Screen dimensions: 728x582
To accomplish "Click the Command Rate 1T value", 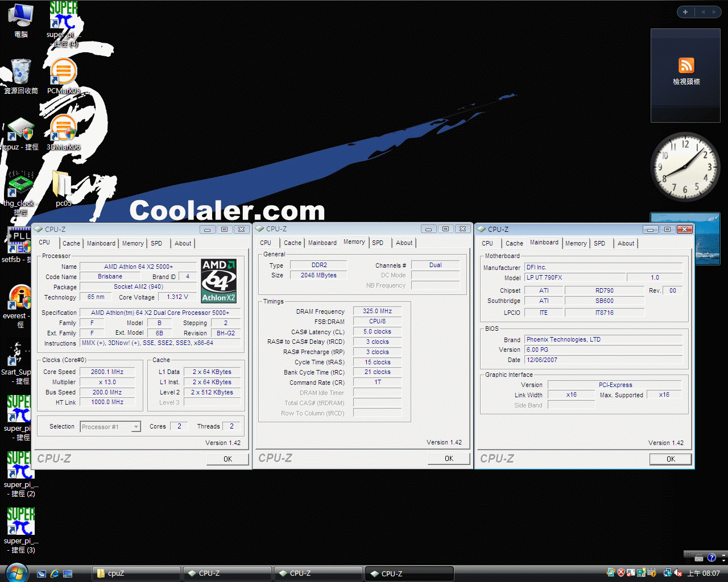I will [x=377, y=382].
